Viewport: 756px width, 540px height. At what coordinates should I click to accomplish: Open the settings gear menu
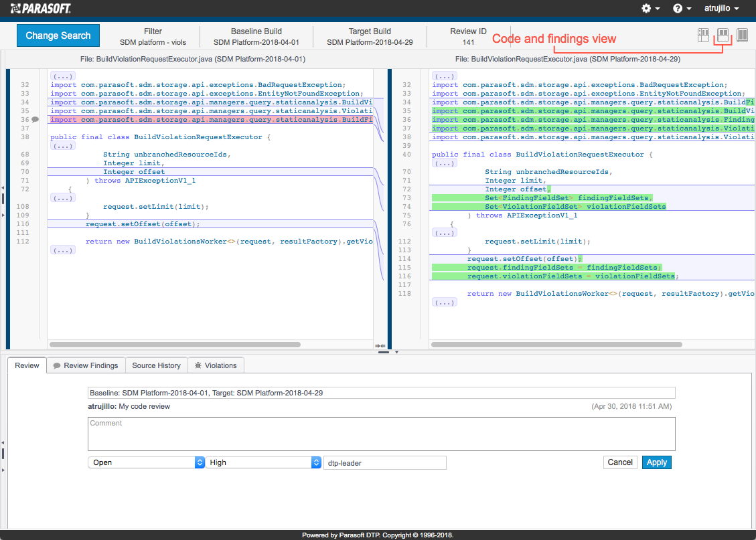650,8
